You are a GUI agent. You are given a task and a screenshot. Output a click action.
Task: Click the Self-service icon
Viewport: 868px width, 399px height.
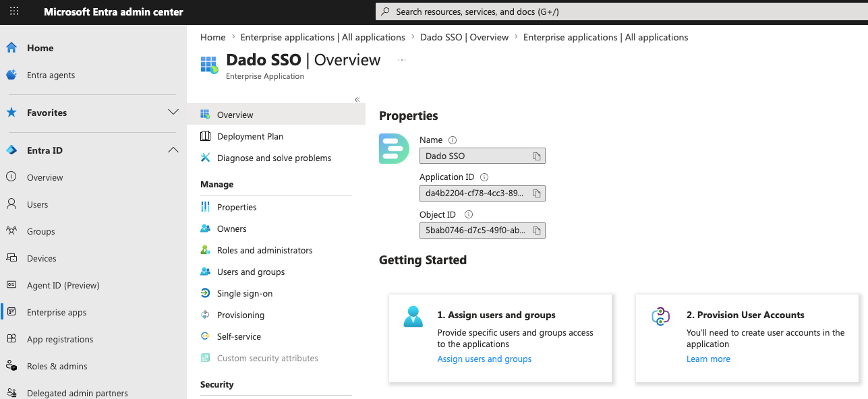[206, 336]
